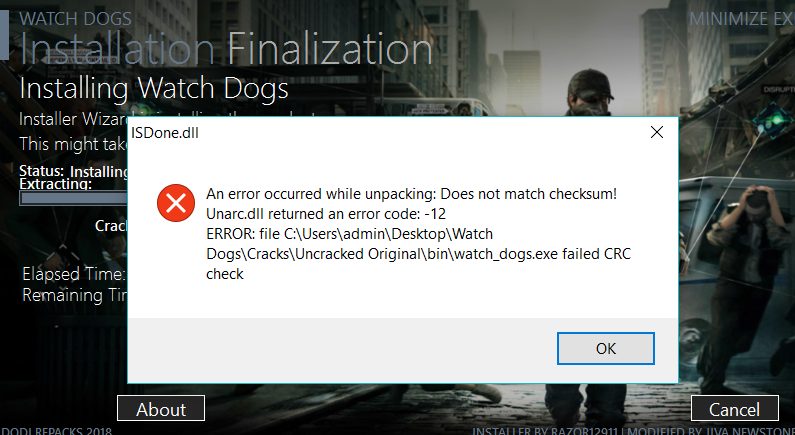Click the OK button in error dialog
The width and height of the screenshot is (795, 435).
606,348
